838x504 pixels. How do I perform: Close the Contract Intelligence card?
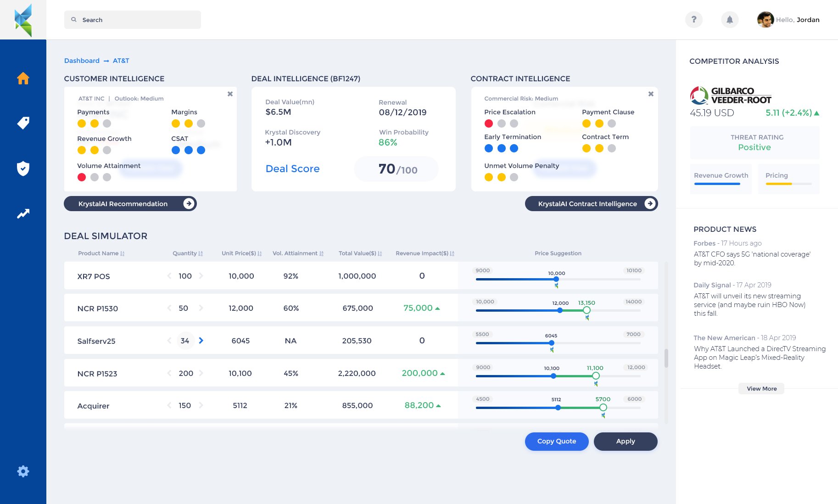pos(651,94)
